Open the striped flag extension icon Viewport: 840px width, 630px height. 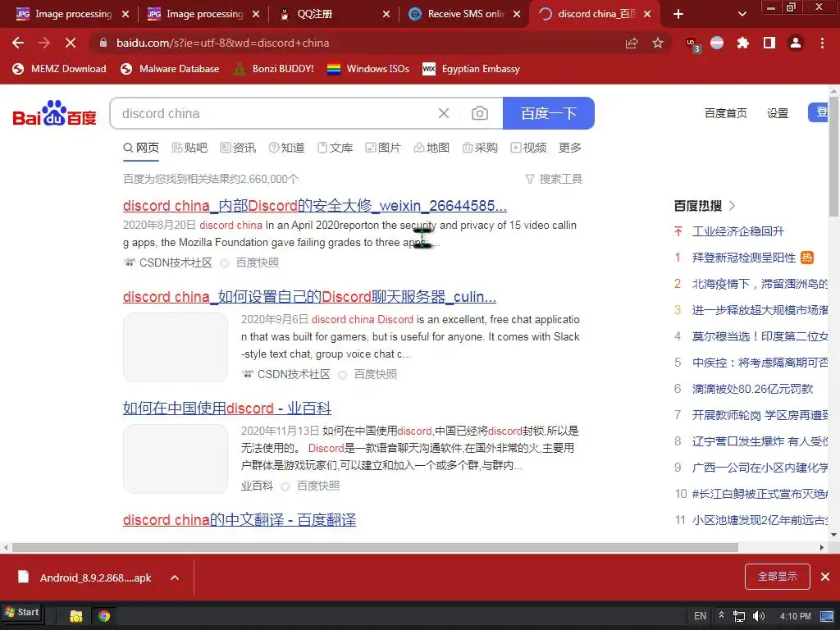[x=717, y=43]
